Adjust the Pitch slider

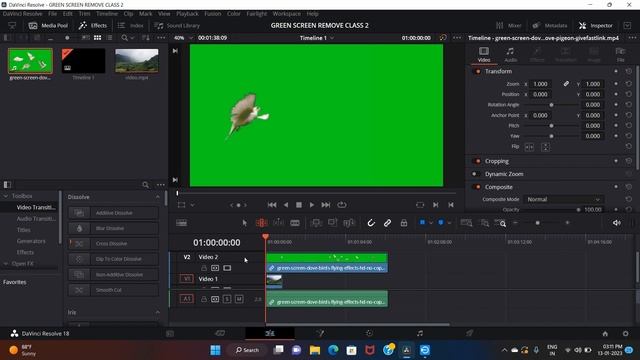[x=551, y=126]
